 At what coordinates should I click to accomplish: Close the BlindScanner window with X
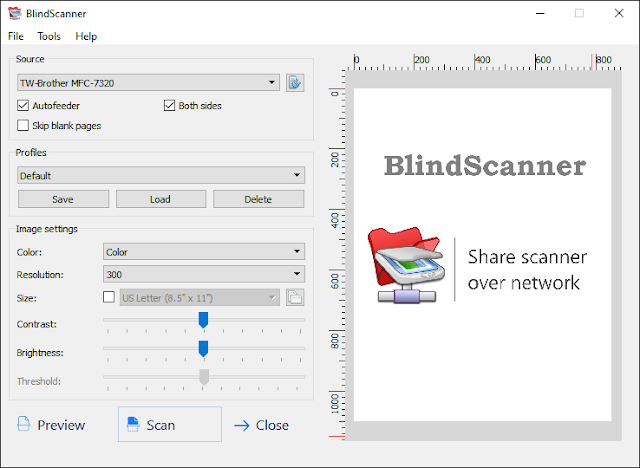[x=619, y=13]
